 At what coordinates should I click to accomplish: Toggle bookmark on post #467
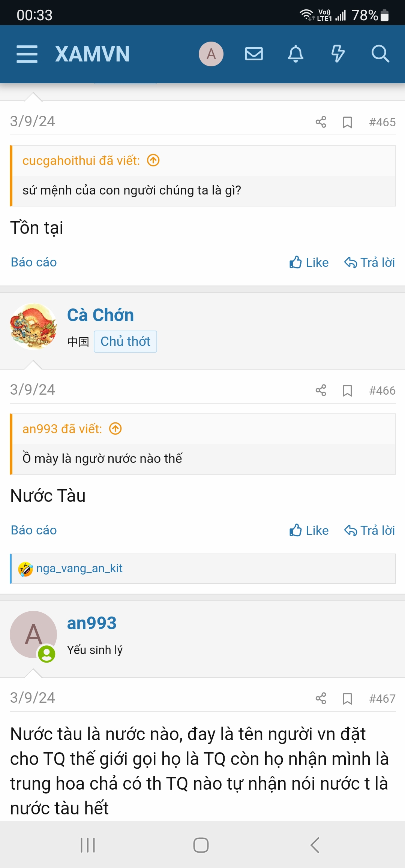[348, 699]
